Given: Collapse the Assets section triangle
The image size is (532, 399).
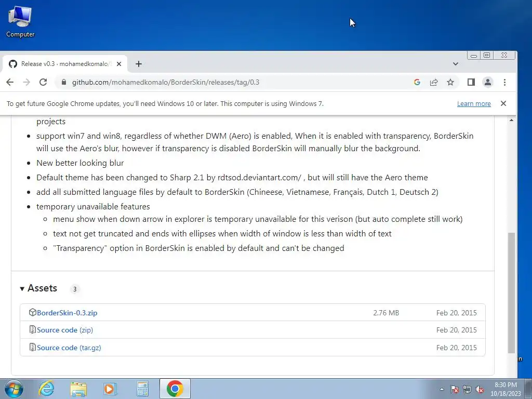Looking at the screenshot, I should coord(22,289).
